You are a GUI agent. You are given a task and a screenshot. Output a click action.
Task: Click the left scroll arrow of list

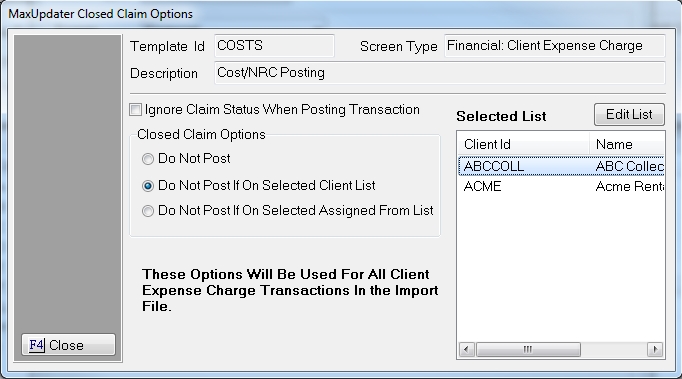pyautogui.click(x=467, y=349)
